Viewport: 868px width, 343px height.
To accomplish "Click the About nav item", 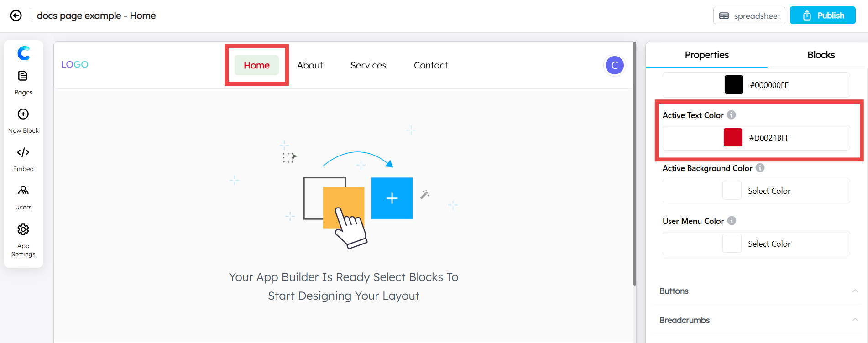I will (310, 65).
